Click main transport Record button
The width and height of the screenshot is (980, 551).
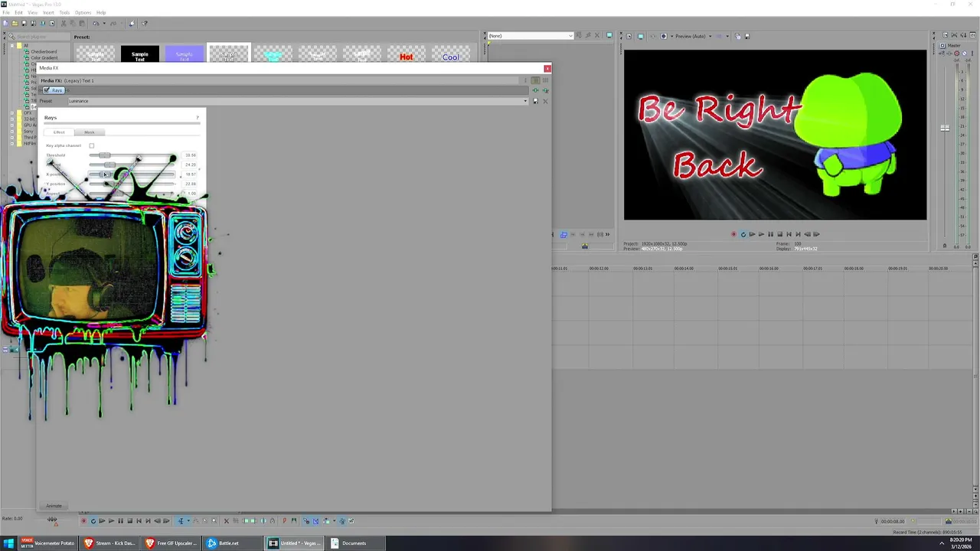pyautogui.click(x=83, y=521)
